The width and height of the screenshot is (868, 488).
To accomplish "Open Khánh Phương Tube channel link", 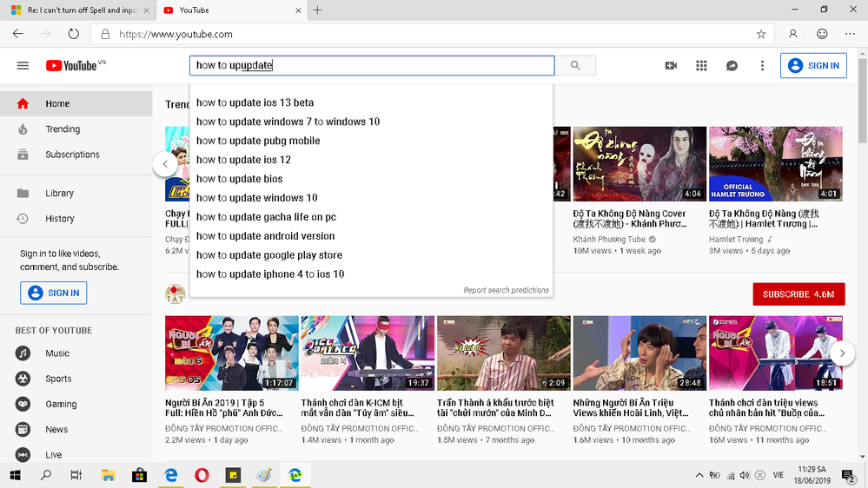I will click(609, 240).
